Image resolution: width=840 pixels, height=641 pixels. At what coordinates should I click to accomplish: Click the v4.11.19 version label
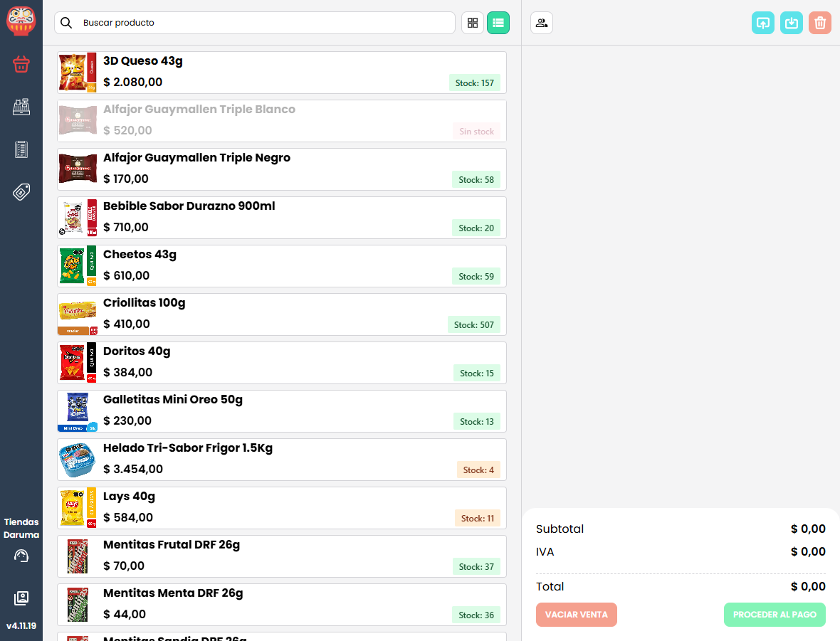point(21,625)
